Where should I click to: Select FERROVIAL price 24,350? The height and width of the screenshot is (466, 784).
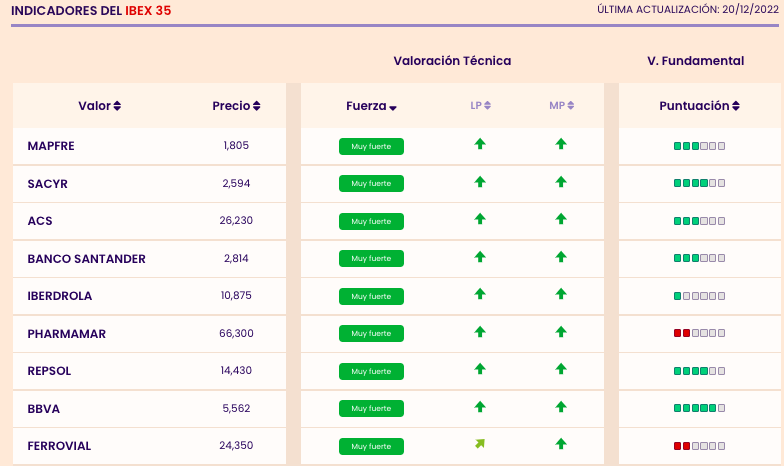236,446
